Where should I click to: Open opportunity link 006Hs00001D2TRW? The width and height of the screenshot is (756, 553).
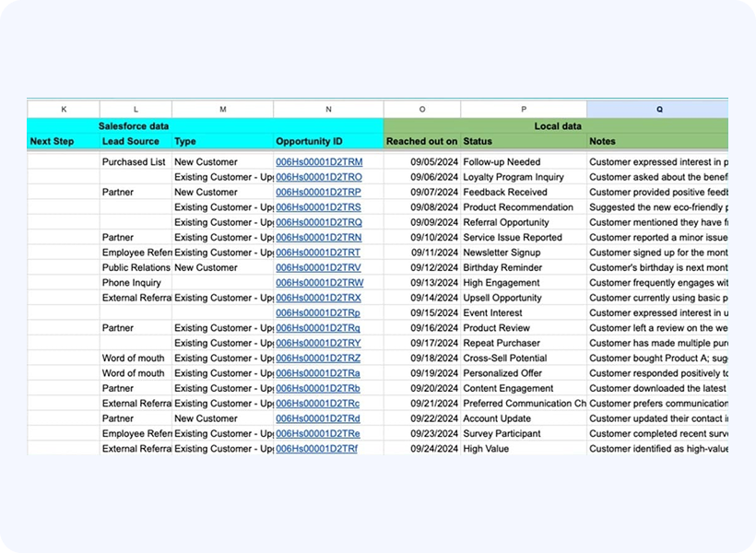pos(319,283)
